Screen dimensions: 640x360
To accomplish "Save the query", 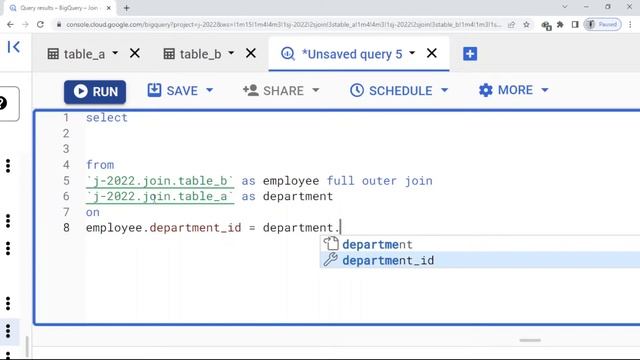I will 173,91.
